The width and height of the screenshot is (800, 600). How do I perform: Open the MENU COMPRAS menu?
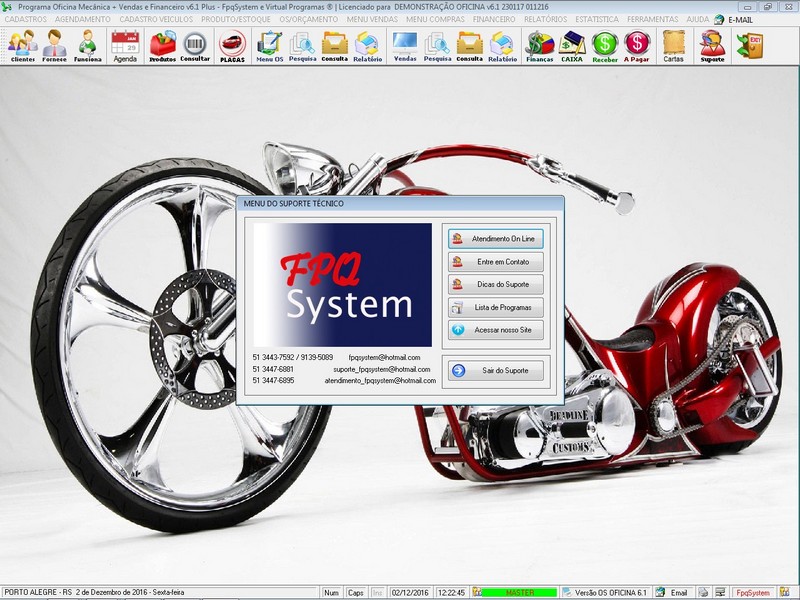click(435, 19)
